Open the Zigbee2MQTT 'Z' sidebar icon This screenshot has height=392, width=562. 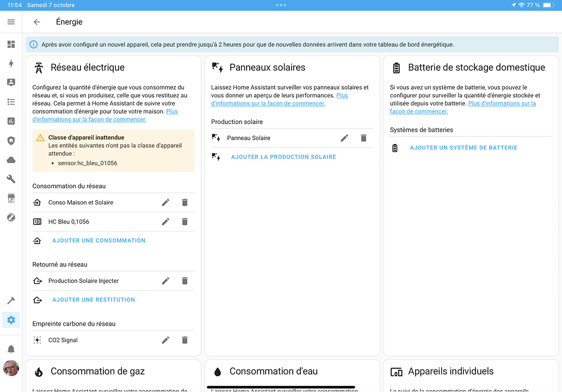pos(11,217)
